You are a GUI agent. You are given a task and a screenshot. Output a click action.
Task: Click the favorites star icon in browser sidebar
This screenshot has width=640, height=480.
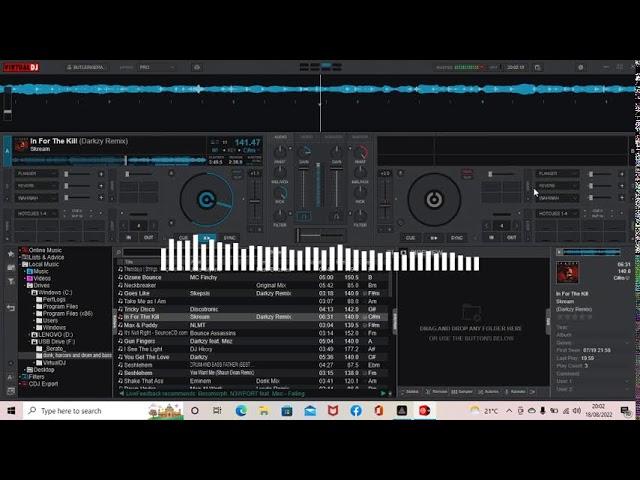(11, 254)
